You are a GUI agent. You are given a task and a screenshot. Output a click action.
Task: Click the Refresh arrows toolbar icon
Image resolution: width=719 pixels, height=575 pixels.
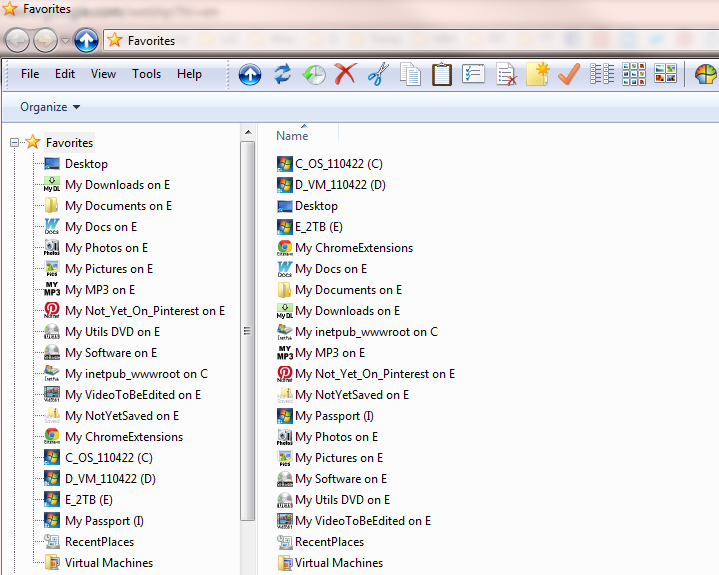[282, 74]
